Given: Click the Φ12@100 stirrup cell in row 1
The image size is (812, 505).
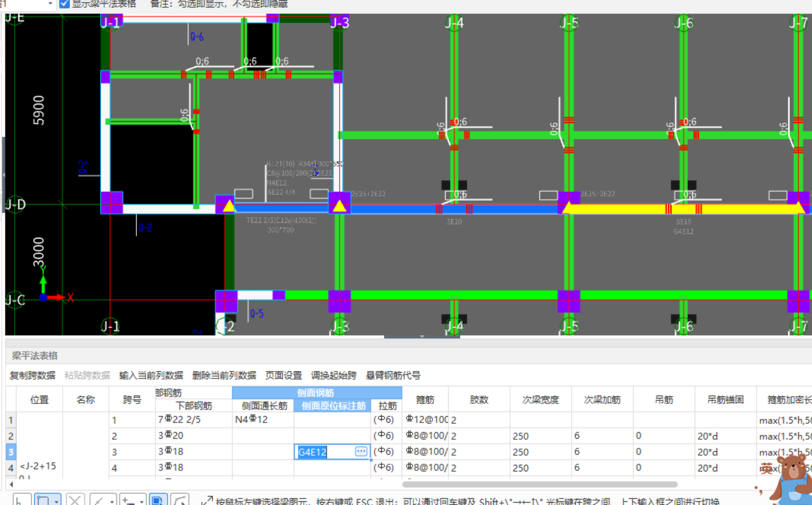Looking at the screenshot, I should [425, 420].
